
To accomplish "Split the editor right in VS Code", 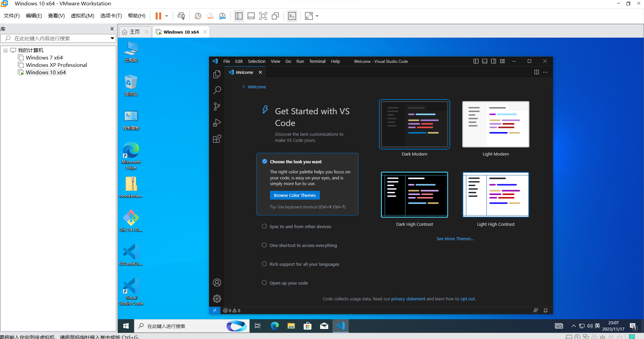I will tap(536, 72).
